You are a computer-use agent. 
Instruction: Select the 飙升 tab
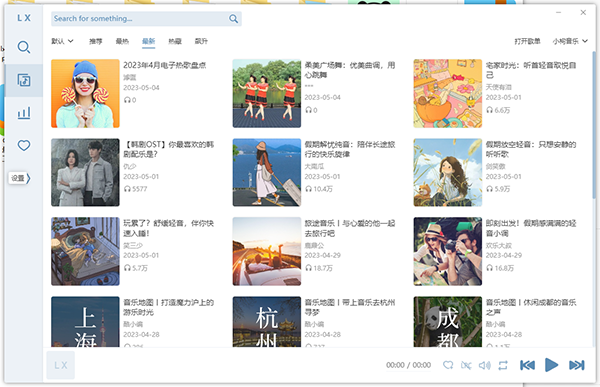click(x=201, y=41)
